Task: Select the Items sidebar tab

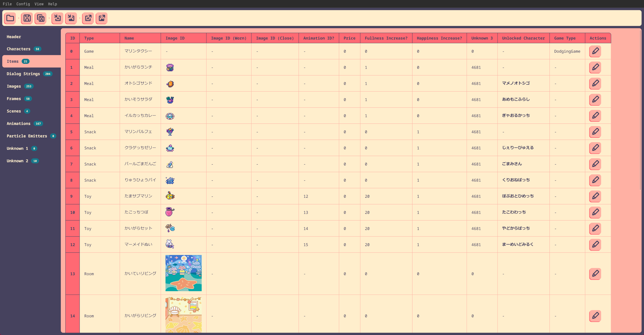Action: [32, 61]
